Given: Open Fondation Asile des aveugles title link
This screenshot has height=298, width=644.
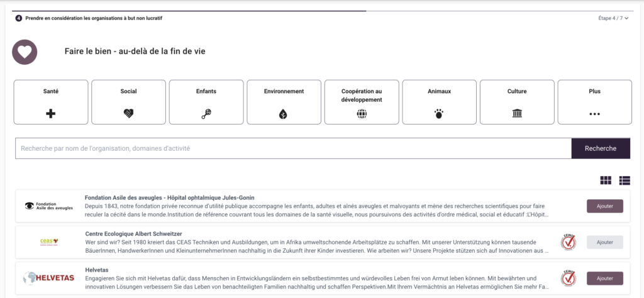Looking at the screenshot, I should (169, 197).
